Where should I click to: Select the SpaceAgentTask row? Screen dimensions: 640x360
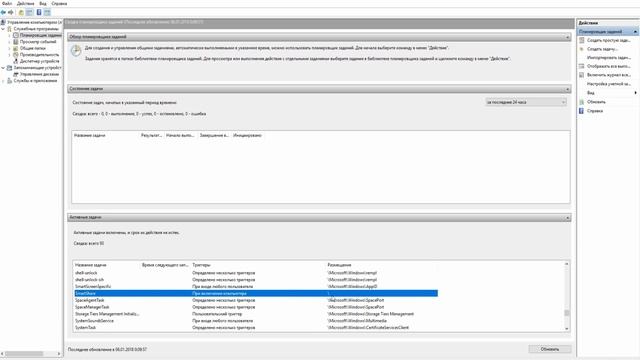256,300
